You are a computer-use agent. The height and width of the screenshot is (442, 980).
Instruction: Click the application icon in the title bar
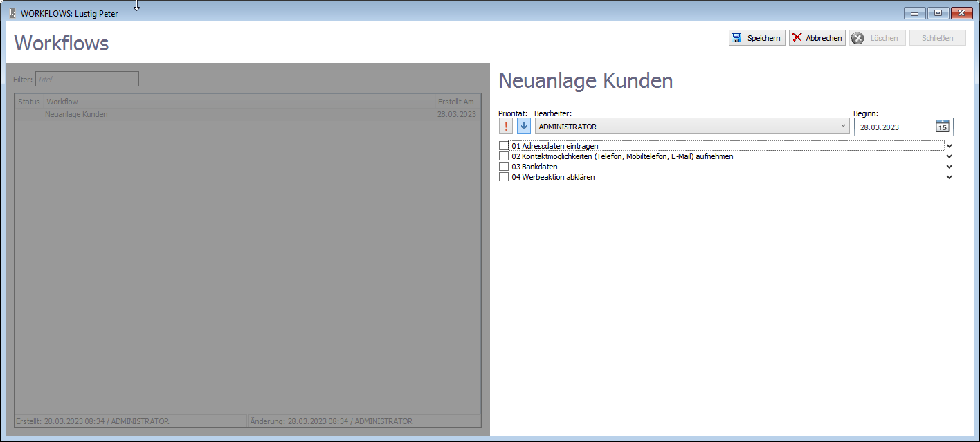pos(12,13)
